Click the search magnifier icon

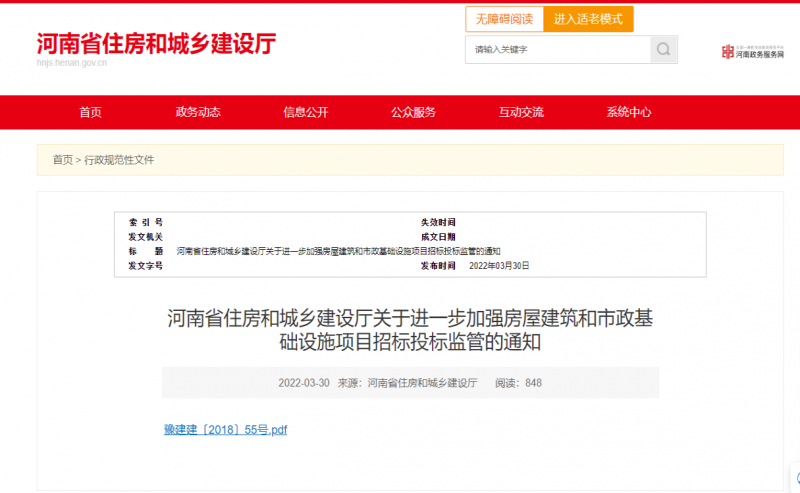click(663, 49)
